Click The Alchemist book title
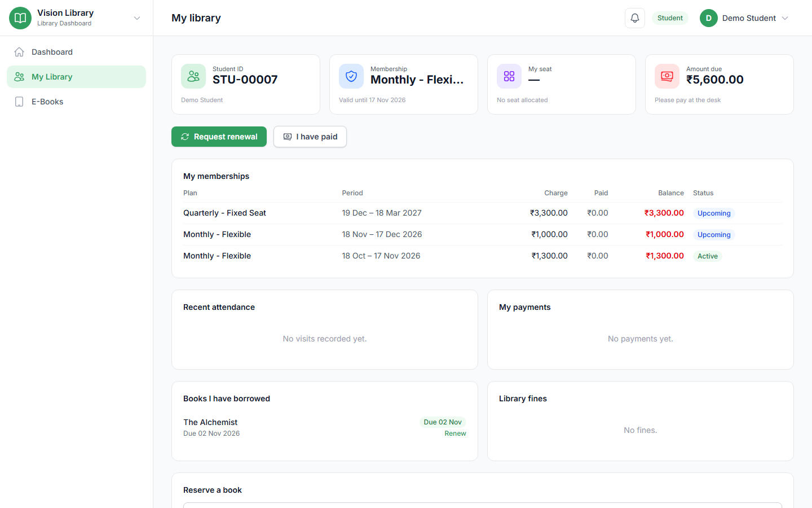This screenshot has height=508, width=812. [210, 422]
